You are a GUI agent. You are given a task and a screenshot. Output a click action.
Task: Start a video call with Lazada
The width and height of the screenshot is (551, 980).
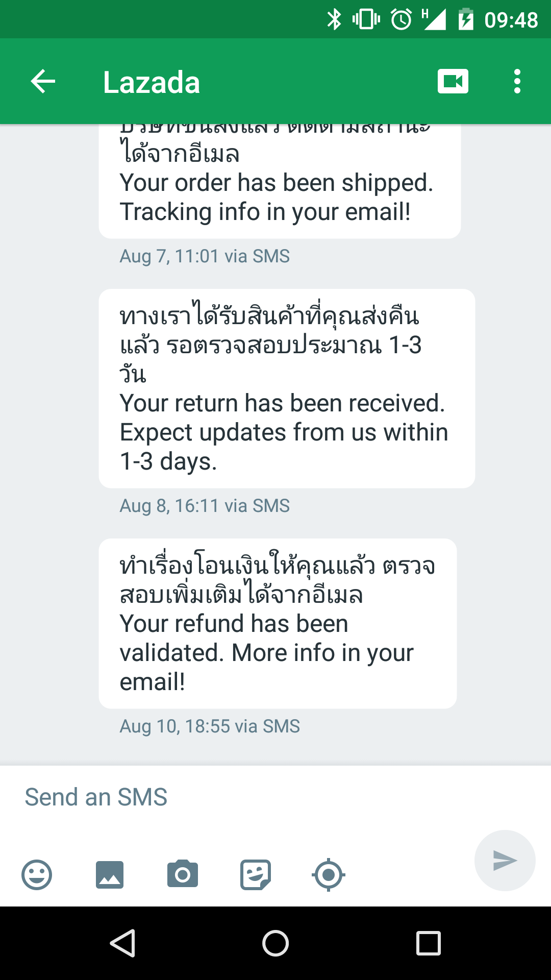(453, 82)
